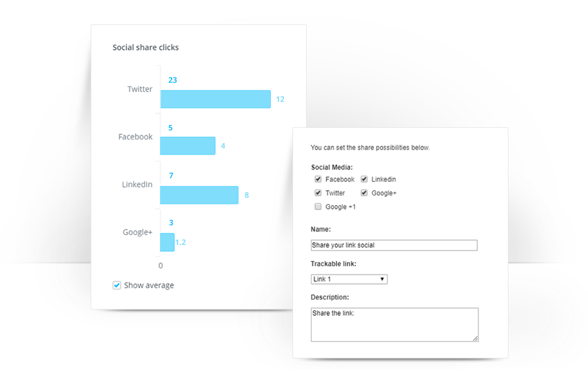Select the Google+ bar in chart
Screen dimensions: 588x369
coord(167,242)
